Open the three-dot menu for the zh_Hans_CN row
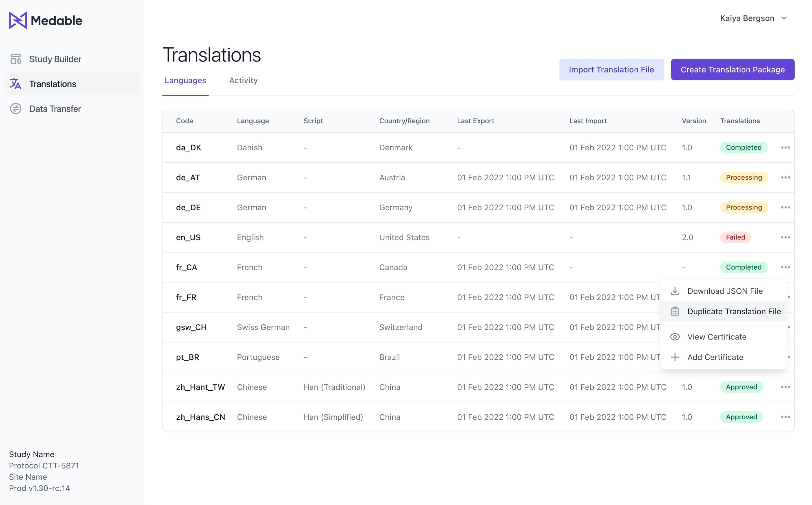The height and width of the screenshot is (505, 812). pyautogui.click(x=785, y=417)
